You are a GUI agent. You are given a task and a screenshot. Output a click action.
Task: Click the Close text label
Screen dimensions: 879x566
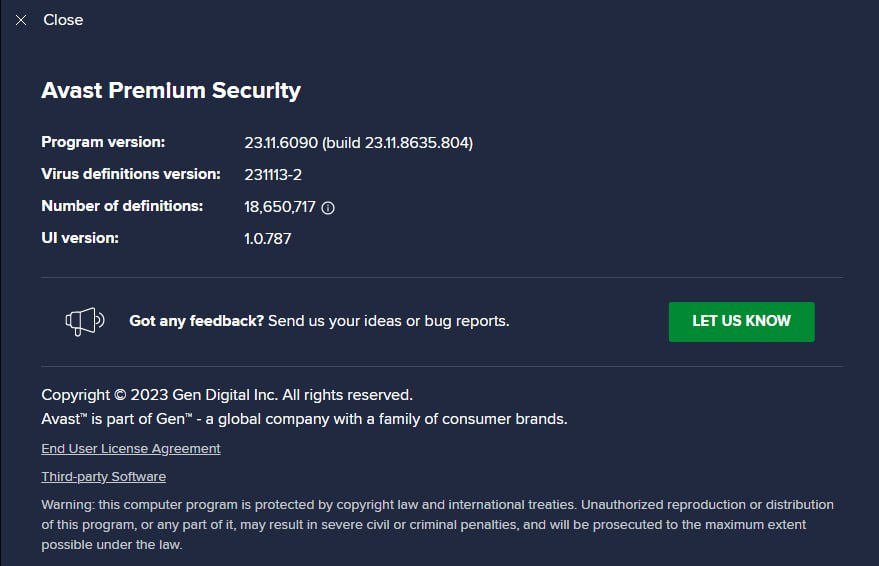pos(63,20)
